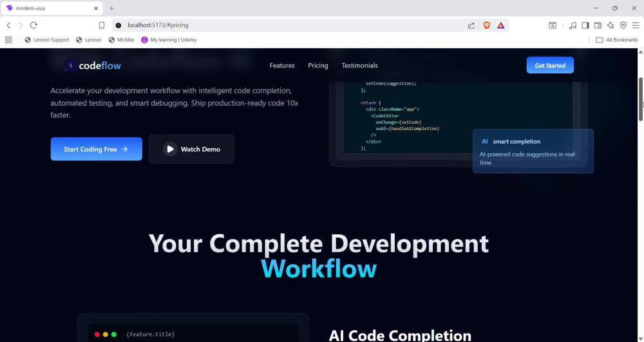644x342 pixels.
Task: Open the Lenovo Support bookmark
Action: tap(47, 40)
